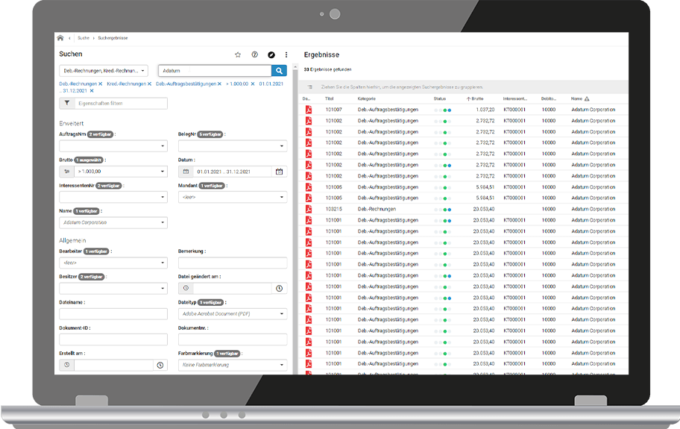Image resolution: width=680 pixels, height=429 pixels.
Task: Mark search as favorite with star icon
Action: pyautogui.click(x=238, y=54)
